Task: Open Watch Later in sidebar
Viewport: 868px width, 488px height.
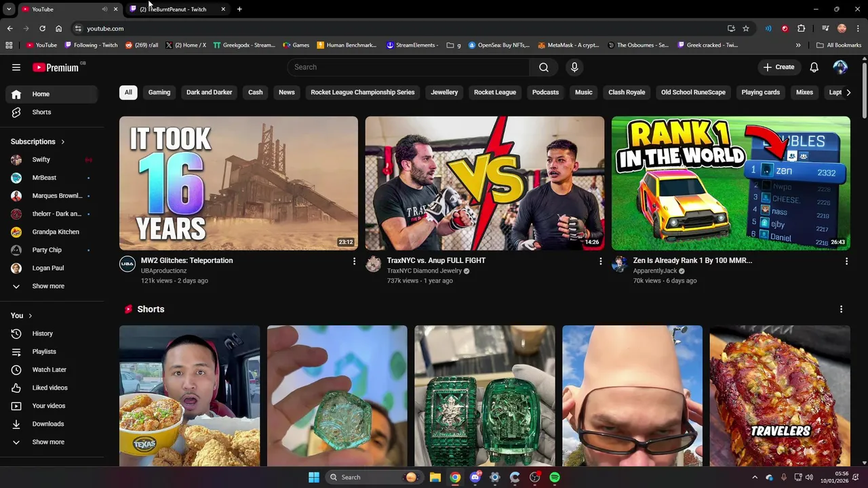Action: click(x=52, y=369)
